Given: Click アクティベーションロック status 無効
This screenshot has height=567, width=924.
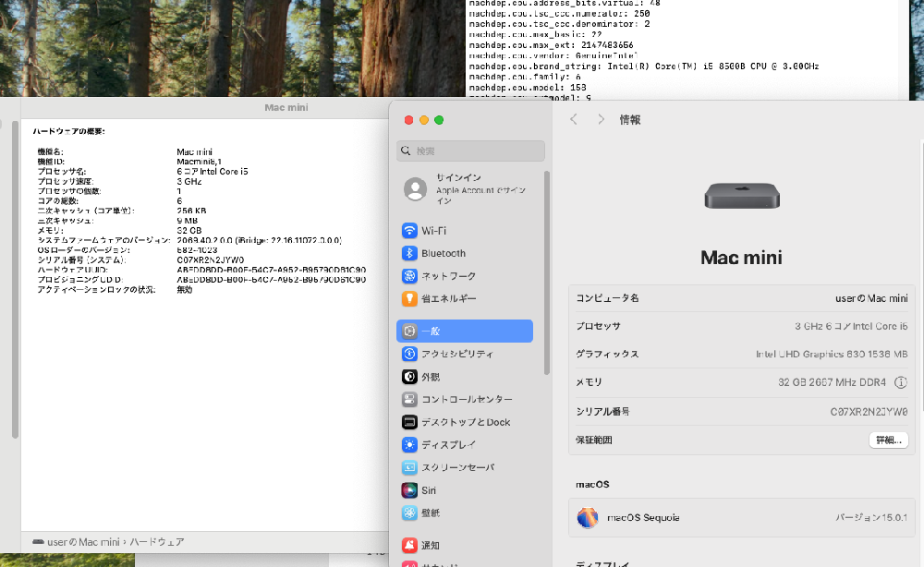Looking at the screenshot, I should (x=185, y=290).
